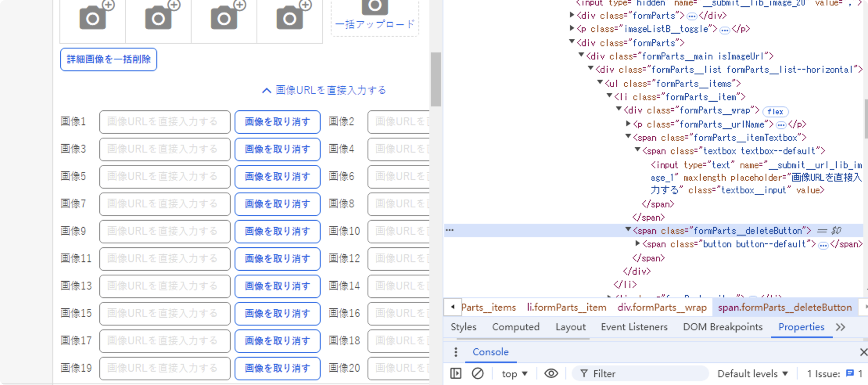Focus the 画像1 URL input field
This screenshot has height=385, width=868.
click(165, 122)
